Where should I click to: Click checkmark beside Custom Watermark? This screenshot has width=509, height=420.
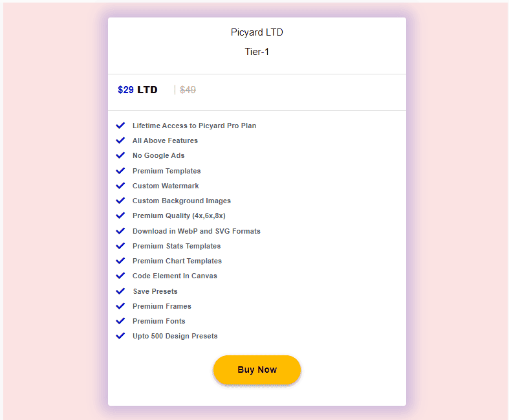(120, 186)
